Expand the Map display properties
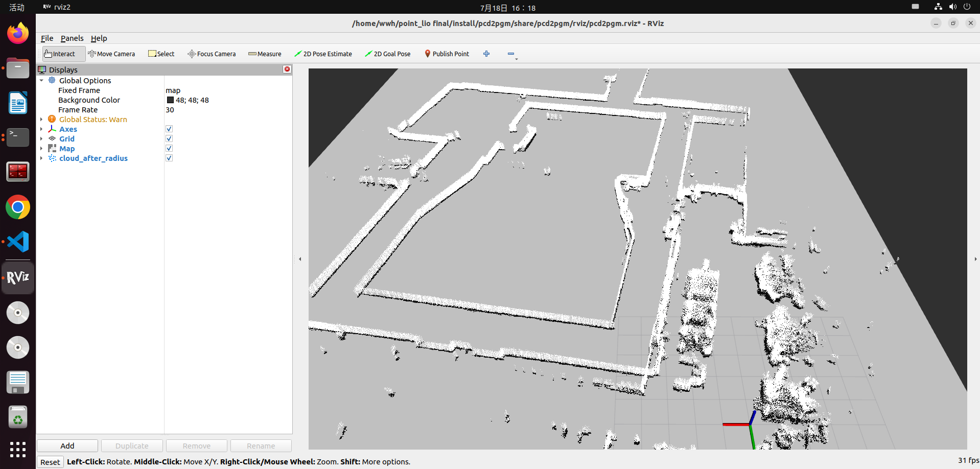 (41, 148)
